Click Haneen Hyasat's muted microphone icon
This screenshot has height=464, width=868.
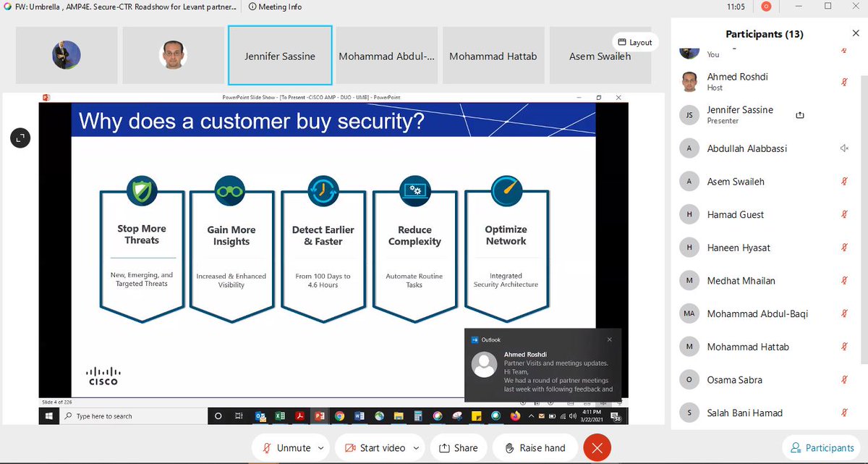pyautogui.click(x=844, y=248)
